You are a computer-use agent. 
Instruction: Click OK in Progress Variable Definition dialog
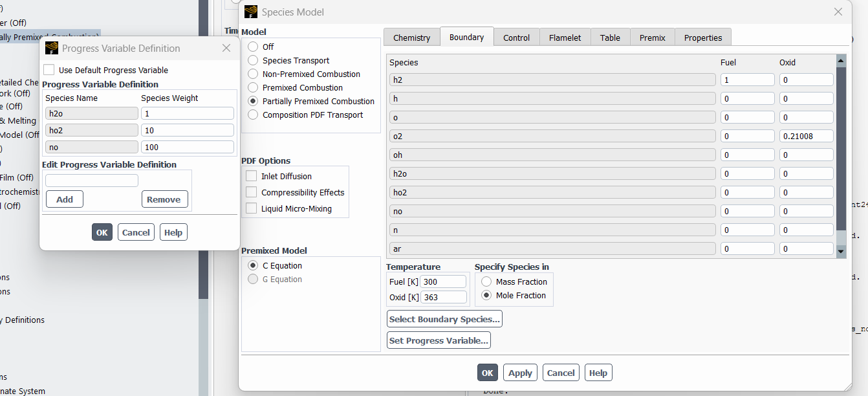pyautogui.click(x=102, y=232)
